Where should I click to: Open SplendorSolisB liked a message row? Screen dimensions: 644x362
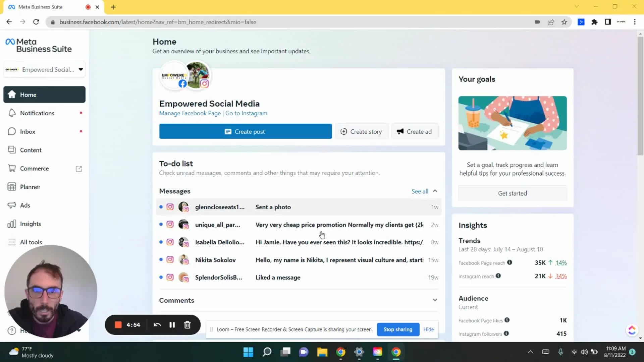[299, 277]
